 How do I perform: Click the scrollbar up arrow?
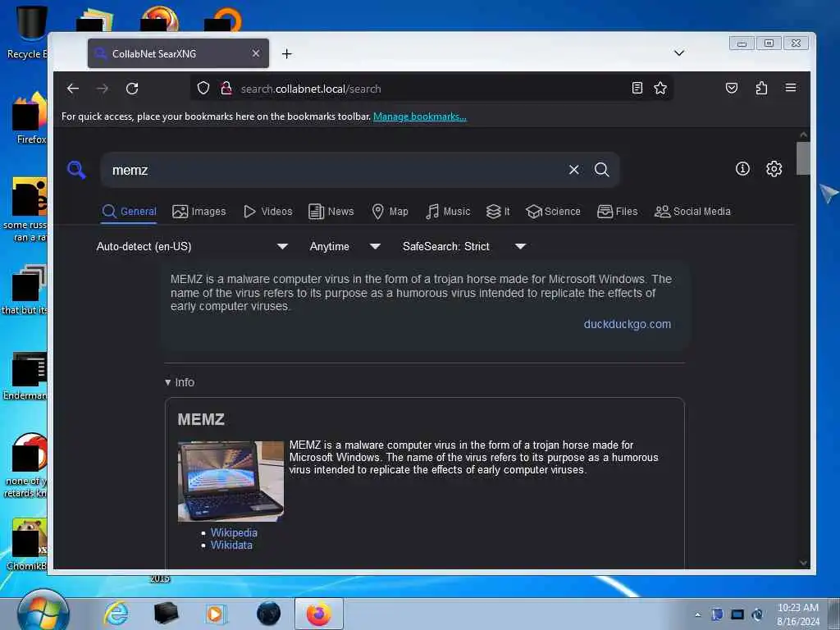click(802, 135)
